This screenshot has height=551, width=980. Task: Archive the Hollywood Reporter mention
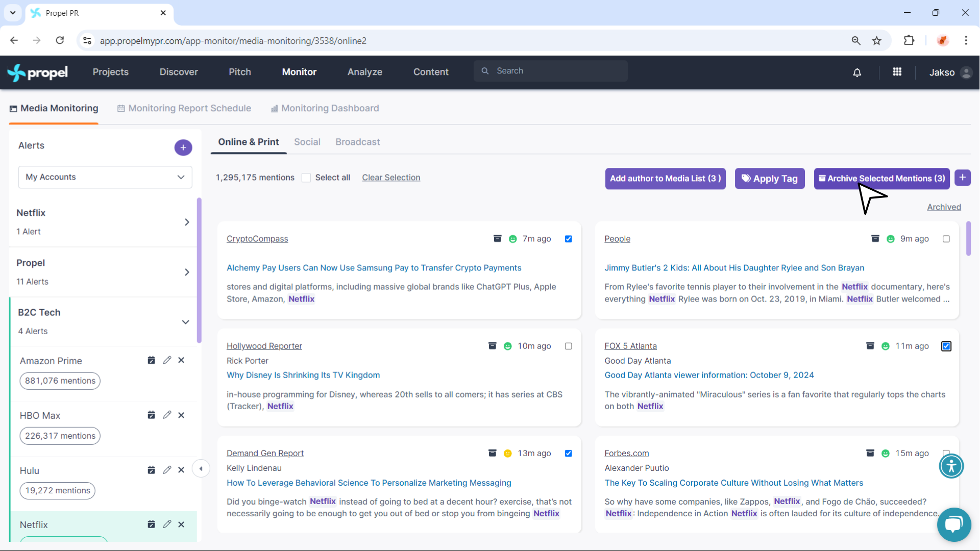[x=492, y=345]
